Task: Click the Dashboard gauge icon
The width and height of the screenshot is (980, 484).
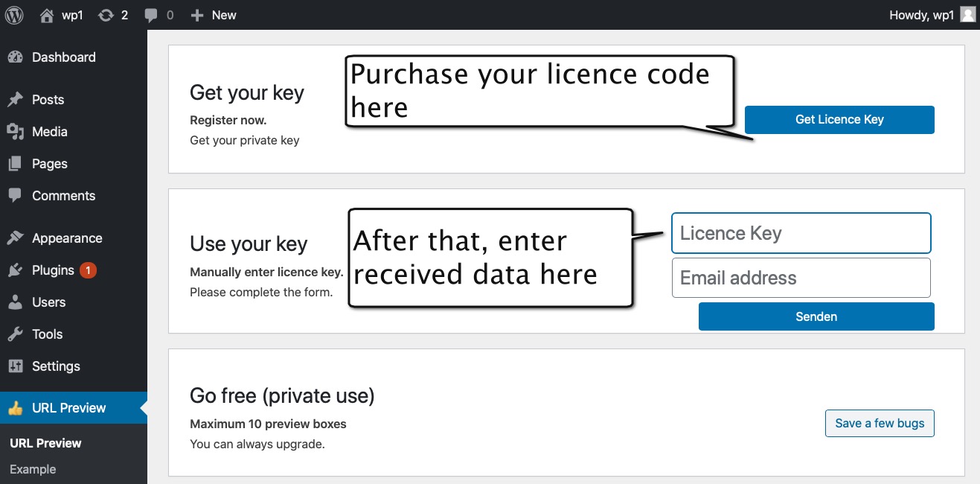Action: pyautogui.click(x=15, y=57)
